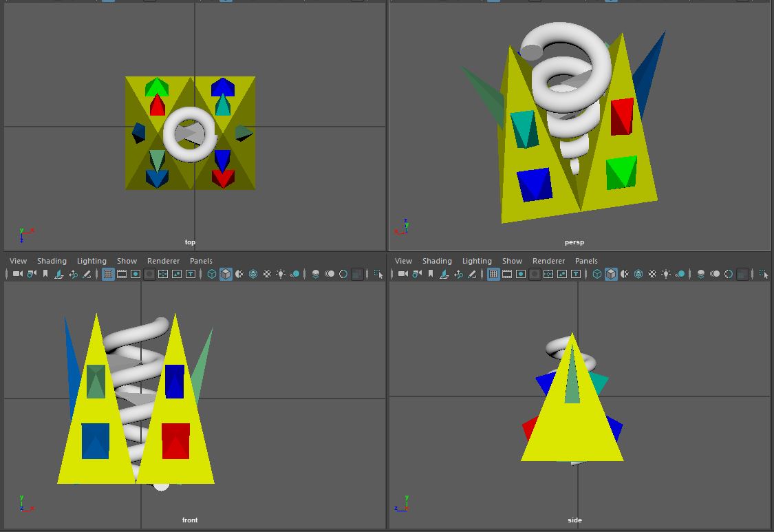Click Select Camera icon in front panel toolbar

pyautogui.click(x=18, y=274)
